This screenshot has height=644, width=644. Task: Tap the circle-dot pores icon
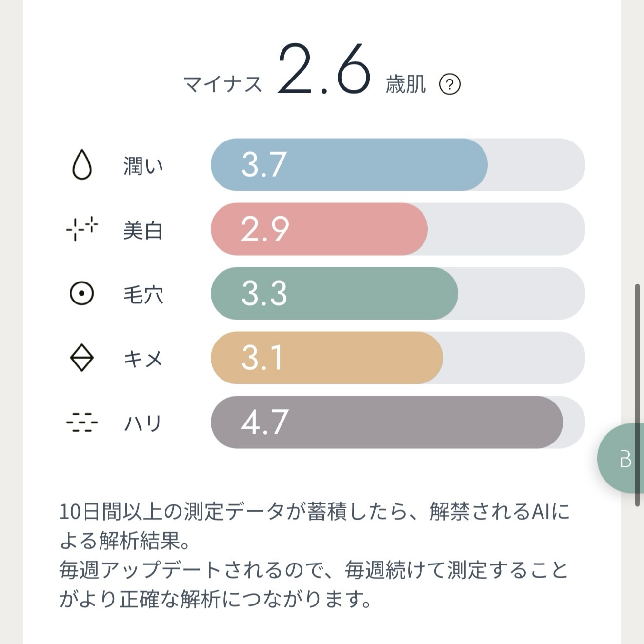82,293
